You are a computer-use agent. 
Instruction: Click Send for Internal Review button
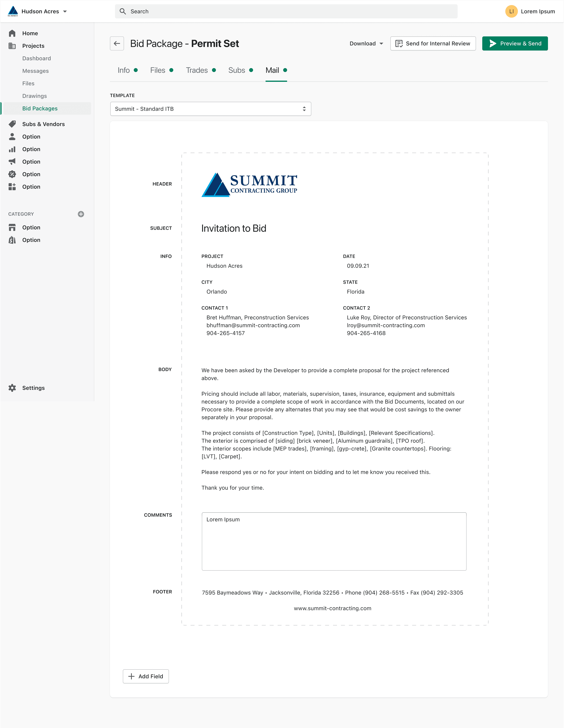pyautogui.click(x=433, y=44)
